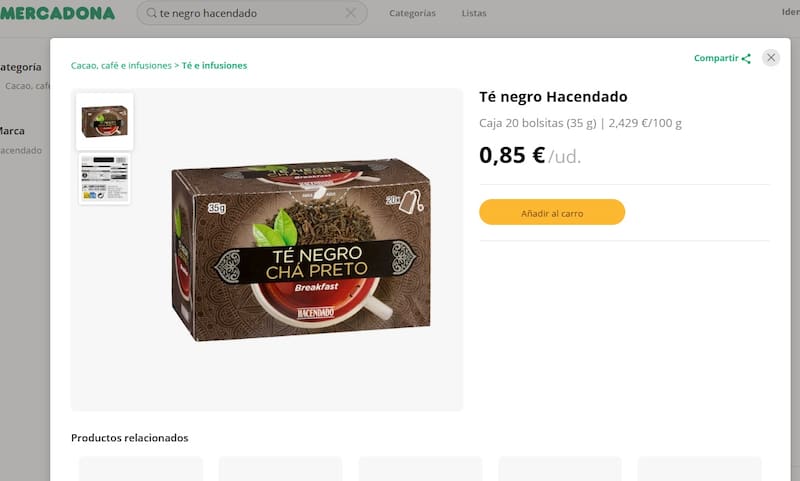The width and height of the screenshot is (800, 481).
Task: Click the Compartir share icon
Action: tap(746, 58)
